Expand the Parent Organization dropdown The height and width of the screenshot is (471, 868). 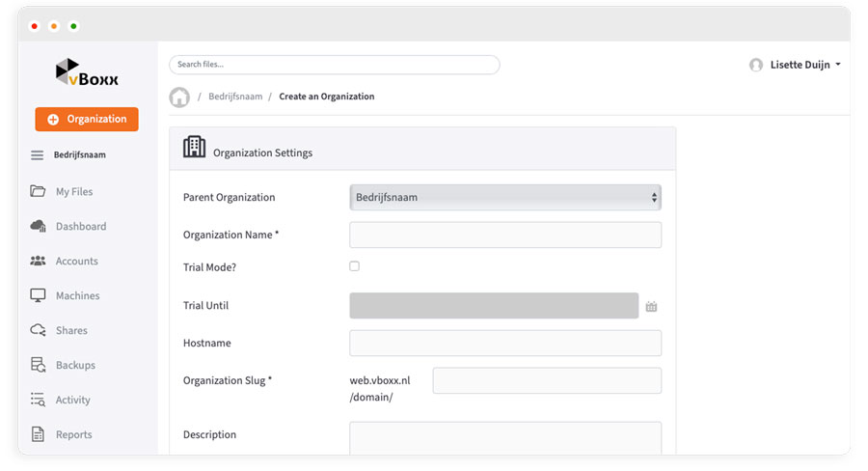tap(504, 198)
